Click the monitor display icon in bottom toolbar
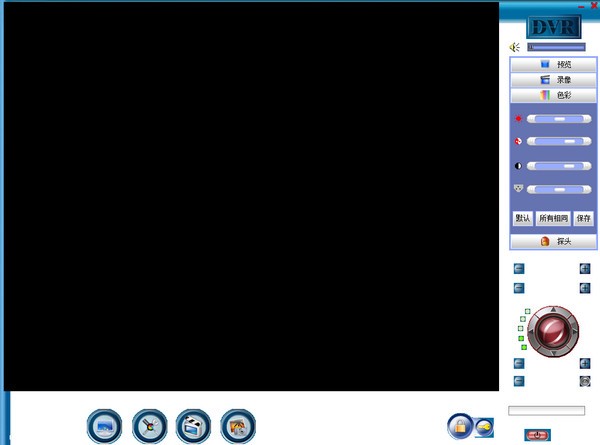Viewport: 600px width, 445px height. tap(104, 426)
